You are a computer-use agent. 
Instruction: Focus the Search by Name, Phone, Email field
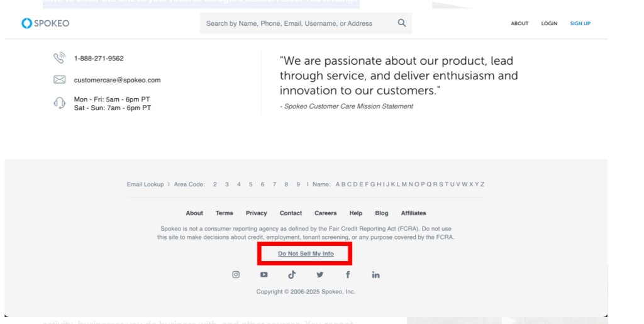coord(306,23)
